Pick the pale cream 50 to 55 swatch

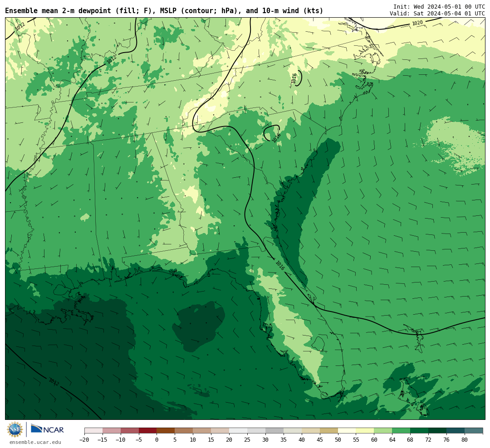point(347,431)
